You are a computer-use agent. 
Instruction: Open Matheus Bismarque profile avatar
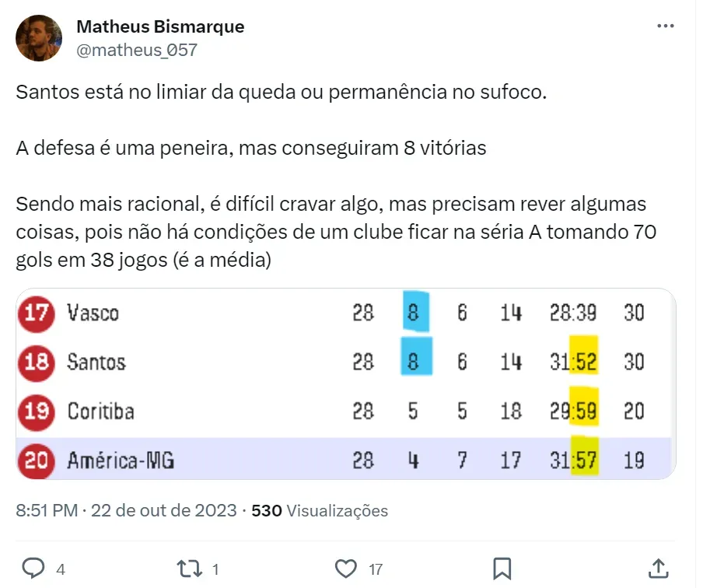pos(39,38)
